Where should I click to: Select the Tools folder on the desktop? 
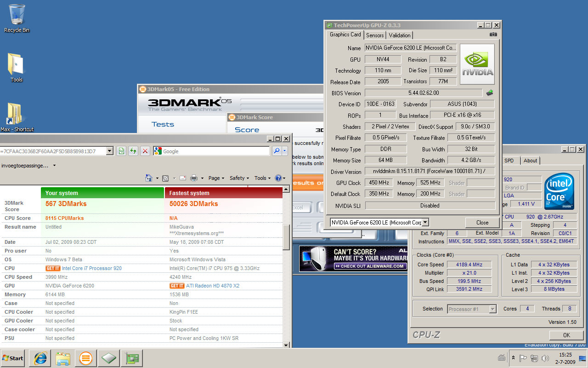point(16,68)
